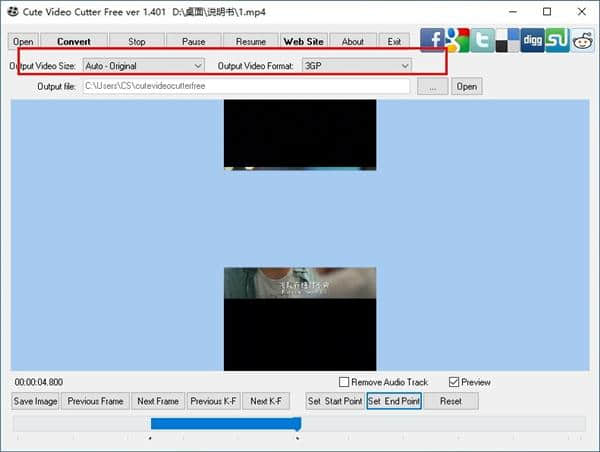Click the Set Start Point button
This screenshot has width=600, height=452.
(x=334, y=401)
